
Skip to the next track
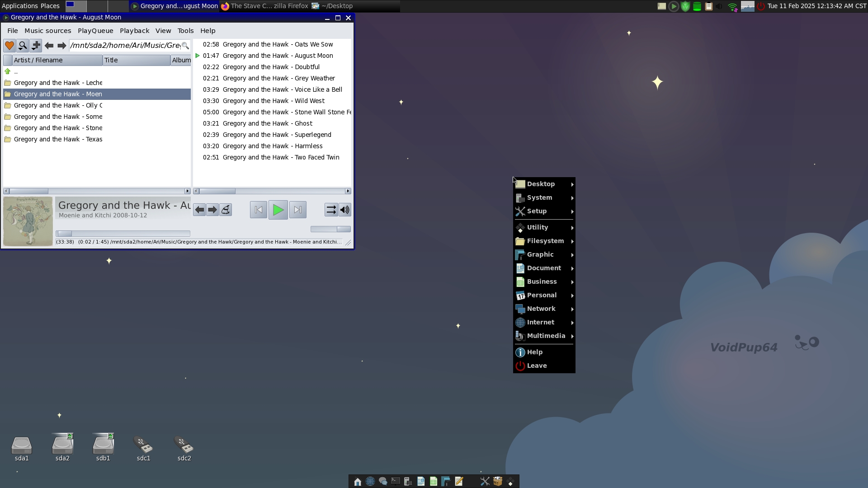297,210
